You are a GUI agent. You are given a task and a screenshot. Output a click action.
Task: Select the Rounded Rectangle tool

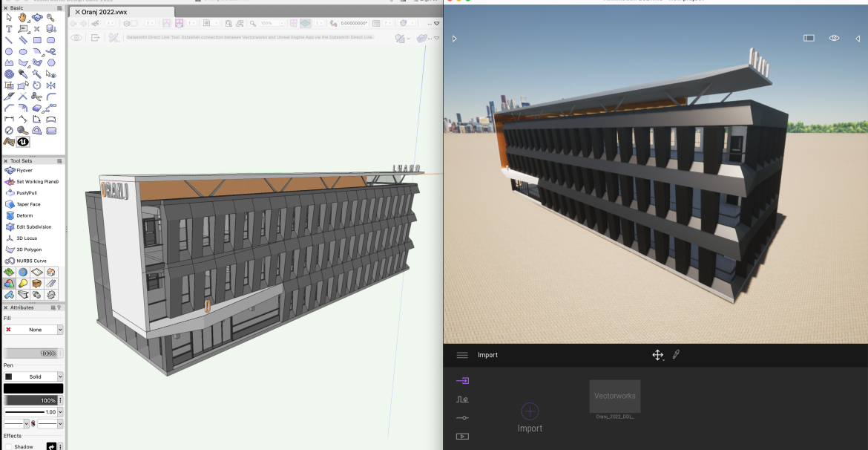click(x=51, y=40)
